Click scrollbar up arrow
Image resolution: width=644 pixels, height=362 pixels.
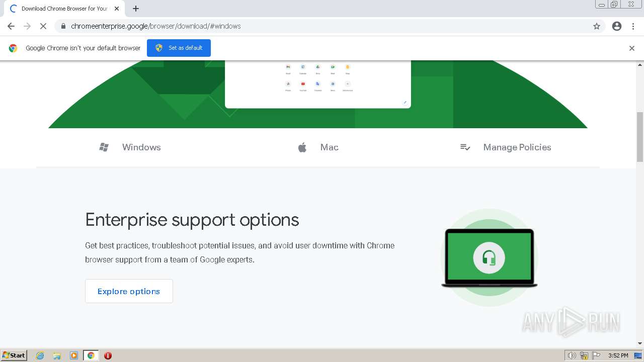point(640,64)
